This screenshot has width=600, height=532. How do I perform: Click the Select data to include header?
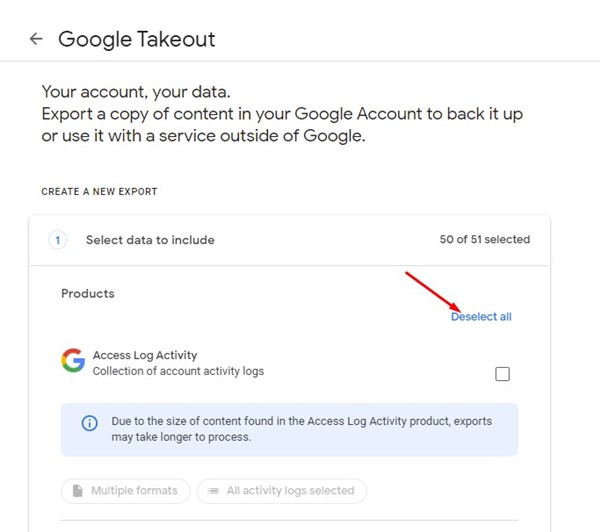click(150, 240)
